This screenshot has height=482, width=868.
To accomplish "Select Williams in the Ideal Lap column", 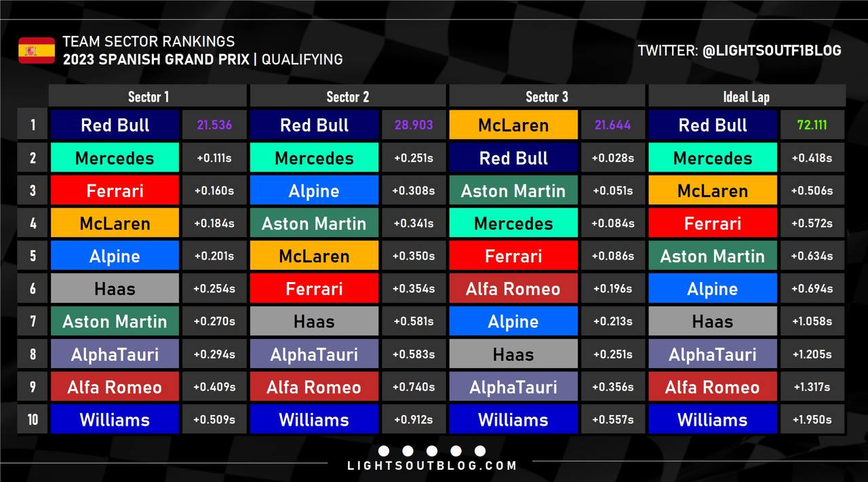I will [713, 420].
